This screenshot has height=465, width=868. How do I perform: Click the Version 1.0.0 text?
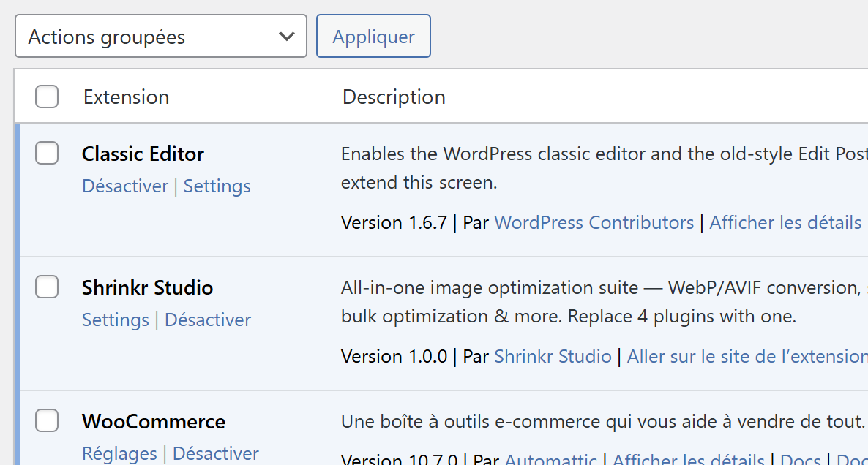(394, 356)
